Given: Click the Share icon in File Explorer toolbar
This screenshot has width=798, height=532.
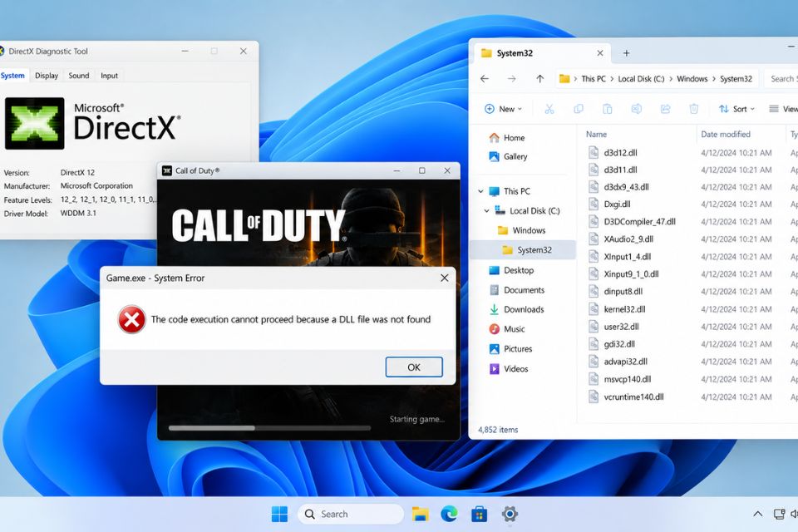Looking at the screenshot, I should point(665,109).
